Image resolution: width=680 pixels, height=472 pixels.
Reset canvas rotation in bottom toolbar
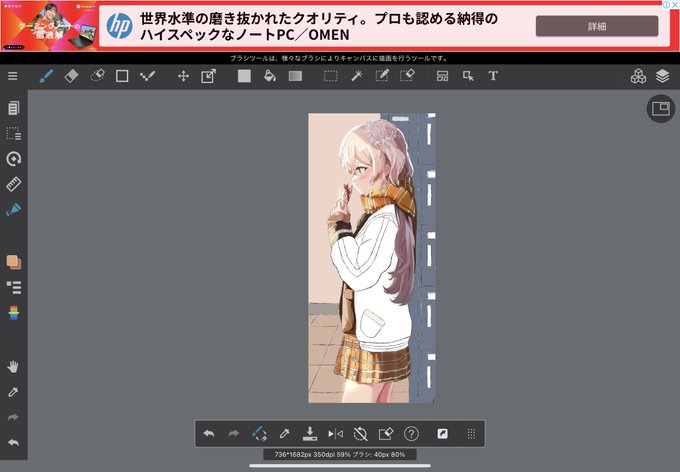pyautogui.click(x=360, y=433)
